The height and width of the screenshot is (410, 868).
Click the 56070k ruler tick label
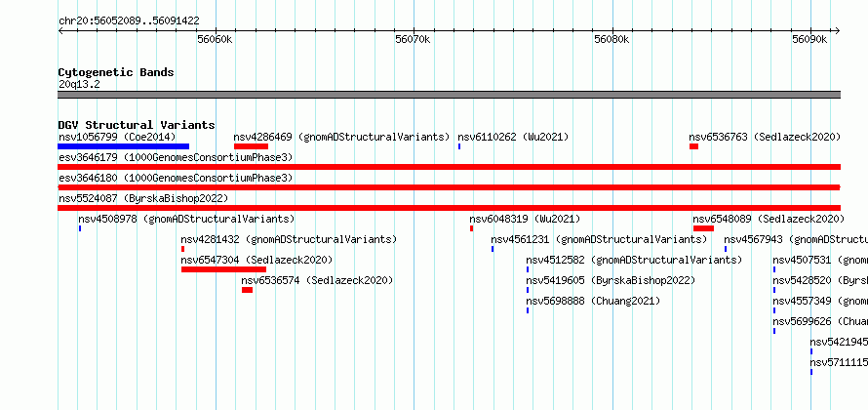[413, 39]
